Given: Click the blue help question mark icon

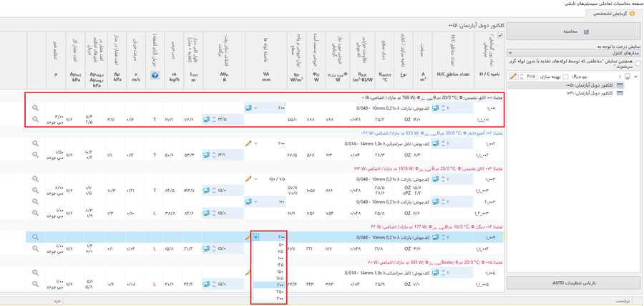Looking at the screenshot, I should 155,75.
